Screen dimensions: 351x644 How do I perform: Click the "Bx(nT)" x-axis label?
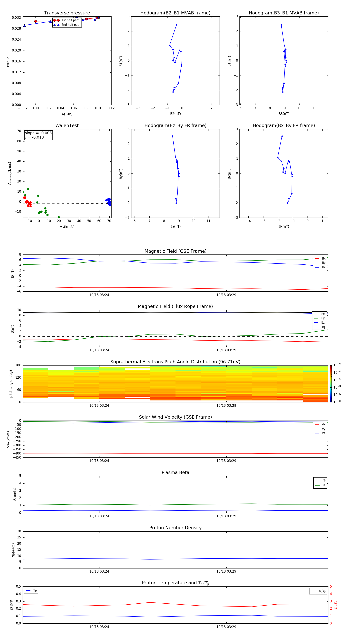coord(284,227)
